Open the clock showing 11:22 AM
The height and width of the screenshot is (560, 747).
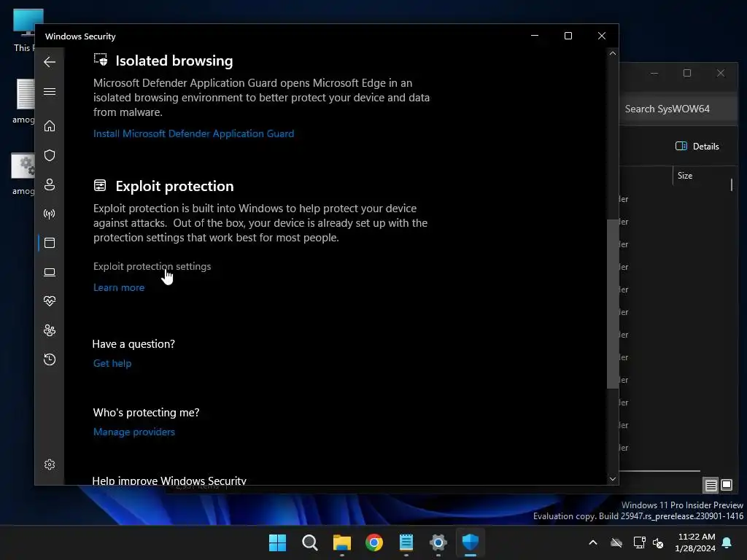pos(695,542)
